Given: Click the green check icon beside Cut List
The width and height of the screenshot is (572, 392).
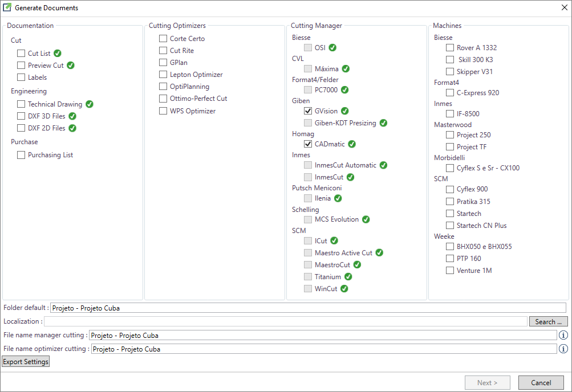Looking at the screenshot, I should click(x=58, y=53).
